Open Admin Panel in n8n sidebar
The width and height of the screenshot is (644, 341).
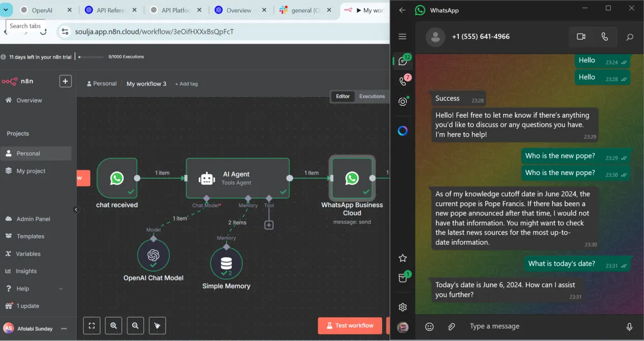pyautogui.click(x=35, y=219)
